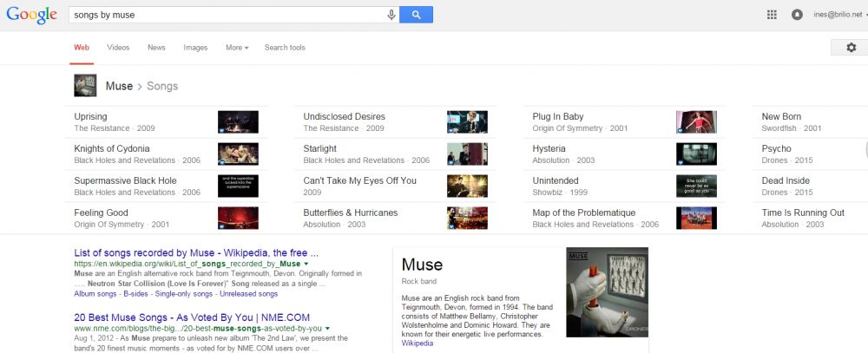
Task: Click the Songs breadcrumb text
Action: pyautogui.click(x=162, y=87)
